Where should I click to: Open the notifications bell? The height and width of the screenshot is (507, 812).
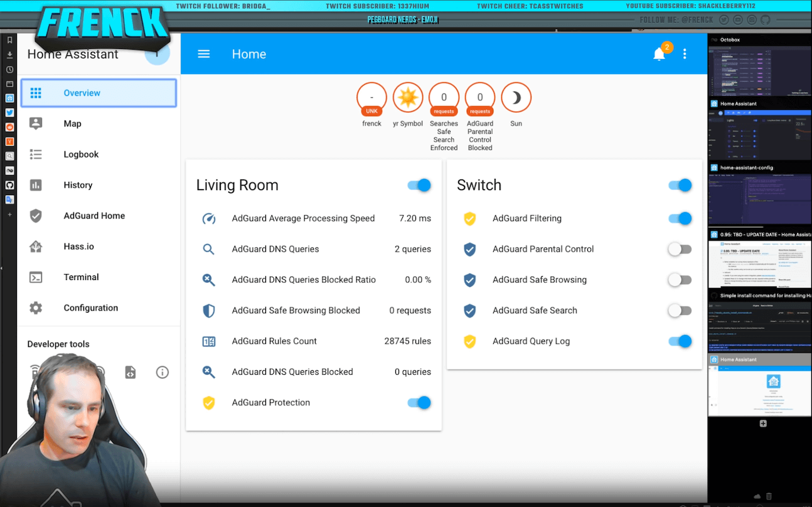[659, 55]
